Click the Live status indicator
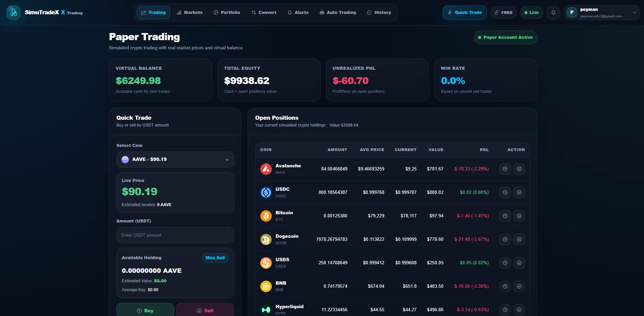This screenshot has width=644, height=316. 532,12
